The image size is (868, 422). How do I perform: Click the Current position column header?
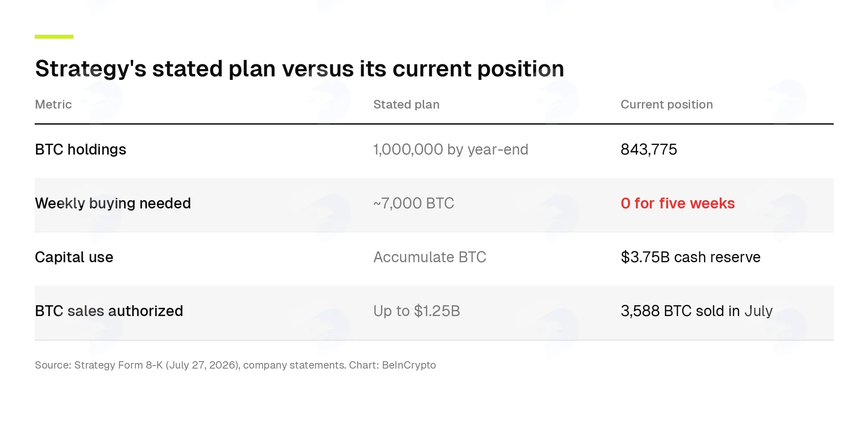(667, 105)
